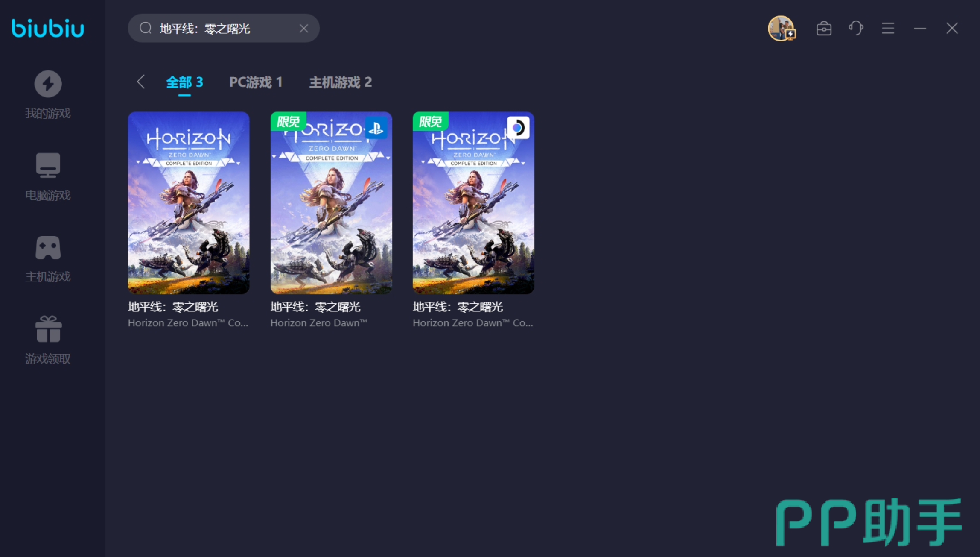Open the customer support headset icon
The width and height of the screenshot is (980, 557).
point(856,29)
